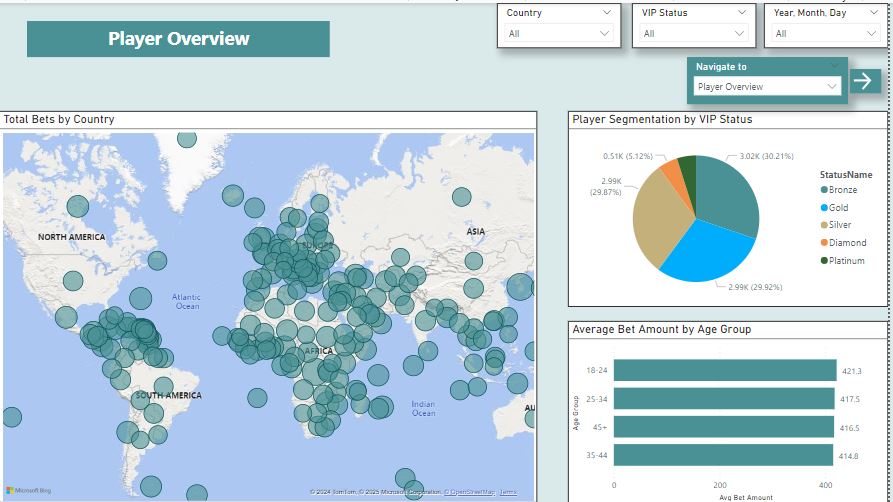
Task: Collapse the Country slicer header chevron
Action: (607, 13)
